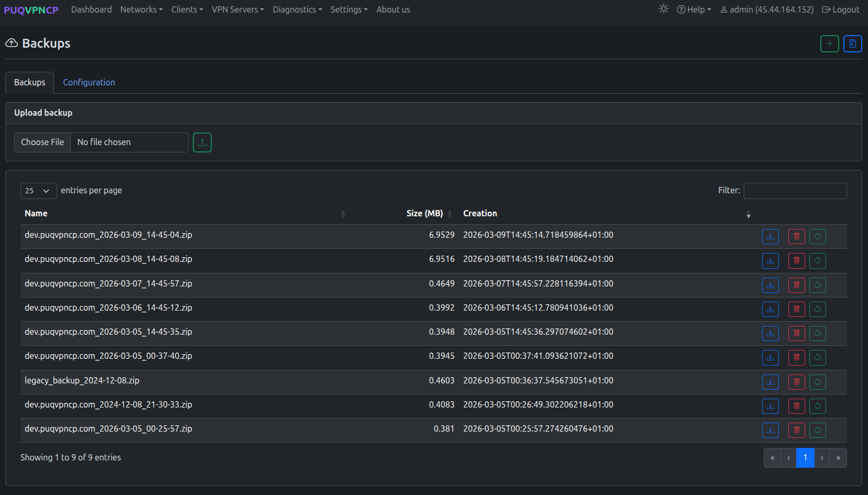Click the PUQVPNCP logo

(x=31, y=10)
